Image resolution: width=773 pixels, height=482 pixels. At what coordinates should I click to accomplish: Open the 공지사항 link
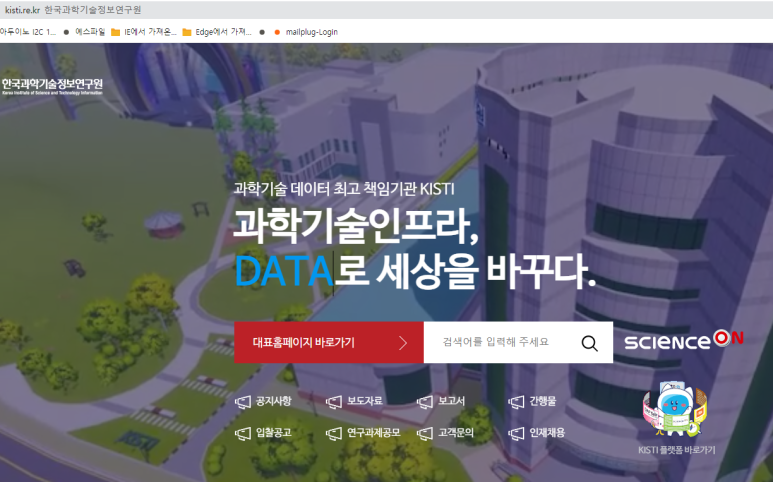[x=274, y=401]
